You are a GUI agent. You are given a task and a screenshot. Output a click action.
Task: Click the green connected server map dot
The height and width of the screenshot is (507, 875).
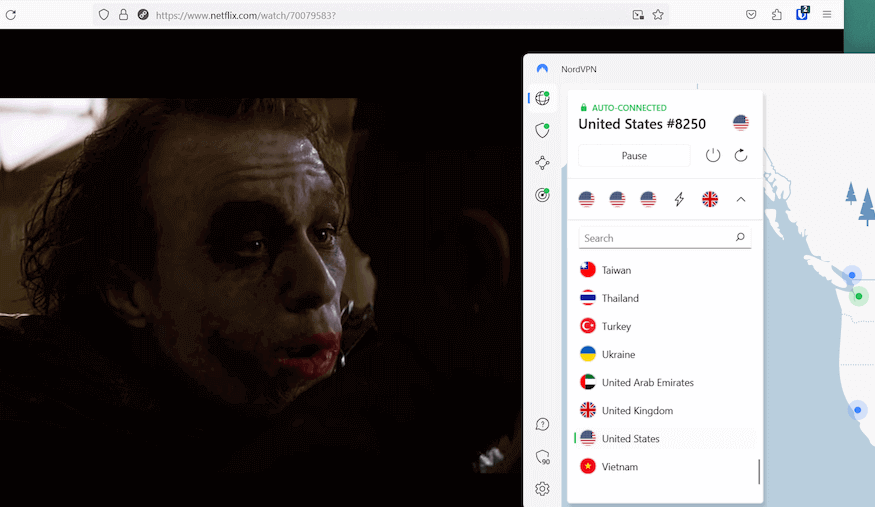pos(859,296)
